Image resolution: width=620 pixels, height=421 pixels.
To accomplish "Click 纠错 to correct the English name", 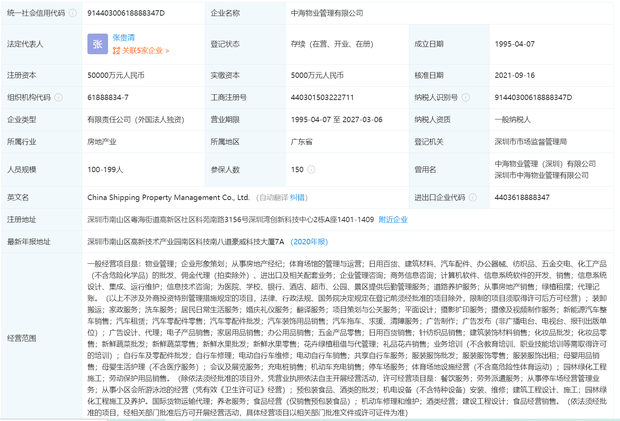I will coord(298,197).
